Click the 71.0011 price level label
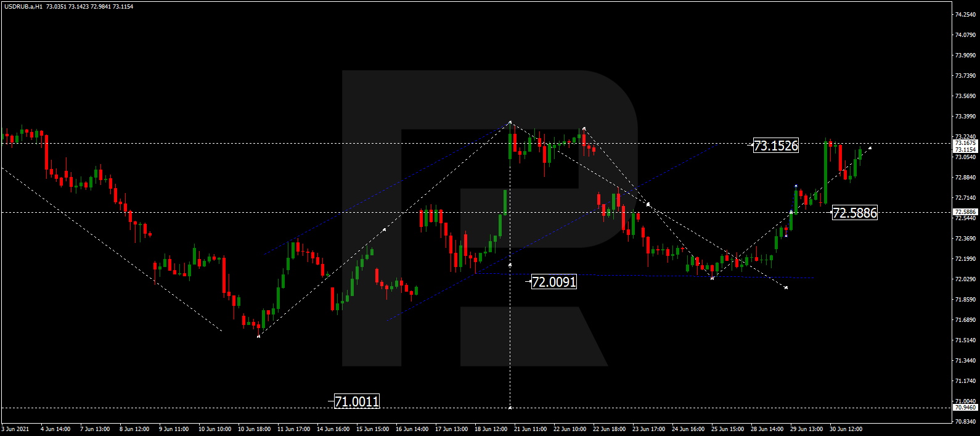 tap(356, 401)
